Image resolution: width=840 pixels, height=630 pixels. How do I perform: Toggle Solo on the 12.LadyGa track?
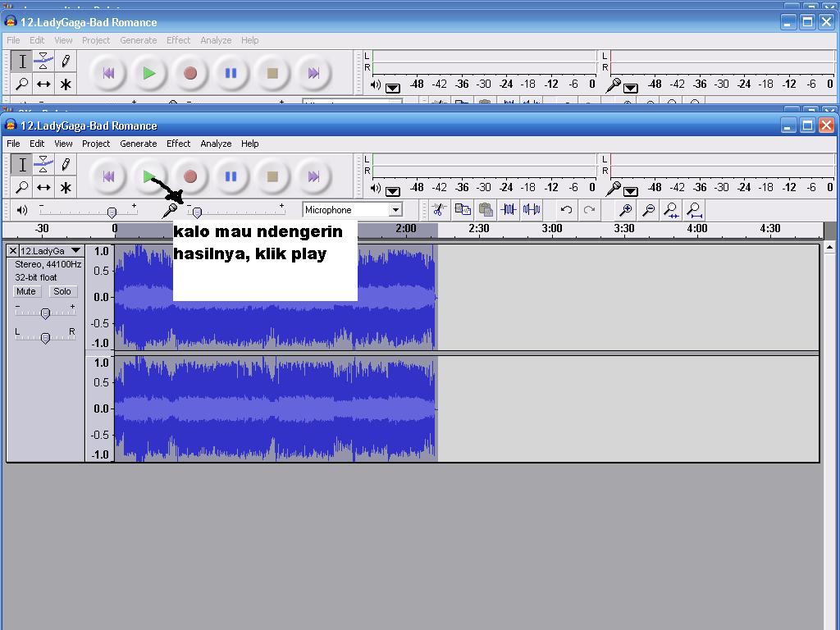(62, 291)
